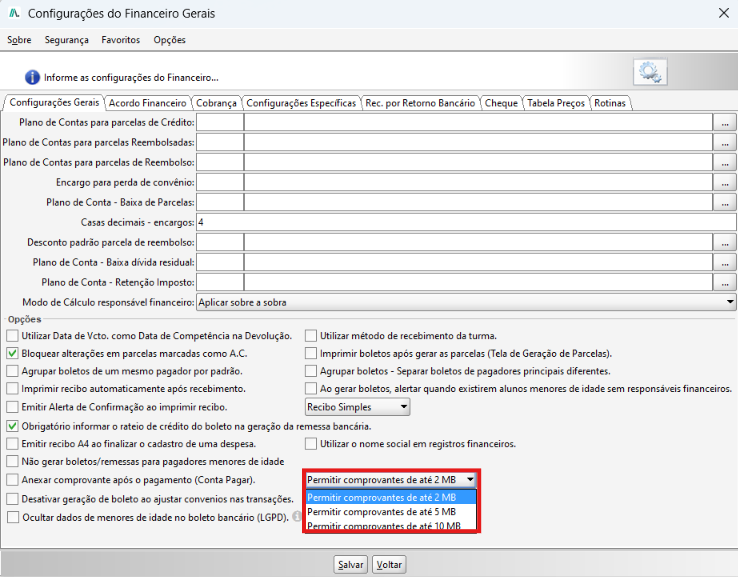Open the Favoritos menu
Viewport: 738px width, 577px height.
point(121,40)
